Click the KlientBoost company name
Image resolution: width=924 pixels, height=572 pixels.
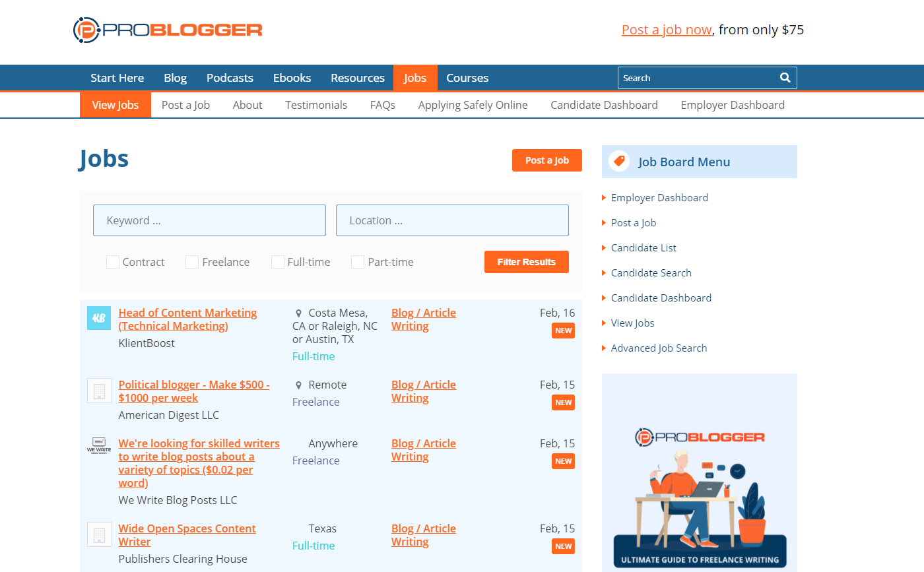147,343
